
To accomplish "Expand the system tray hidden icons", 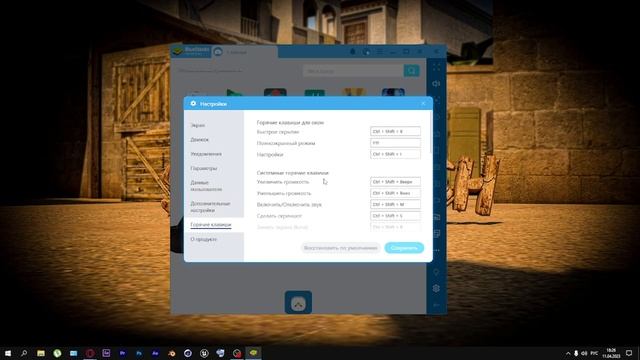I will coord(568,353).
